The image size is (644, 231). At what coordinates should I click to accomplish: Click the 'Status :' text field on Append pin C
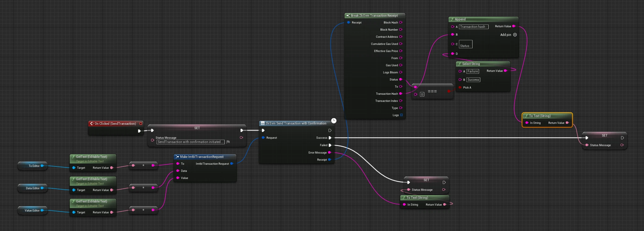point(465,45)
